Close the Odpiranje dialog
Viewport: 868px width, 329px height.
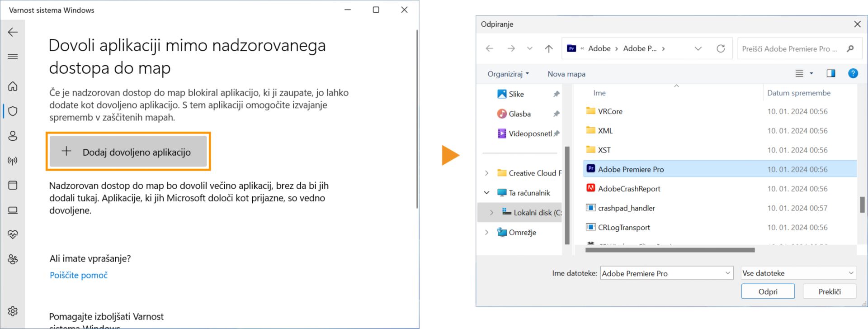pos(857,24)
